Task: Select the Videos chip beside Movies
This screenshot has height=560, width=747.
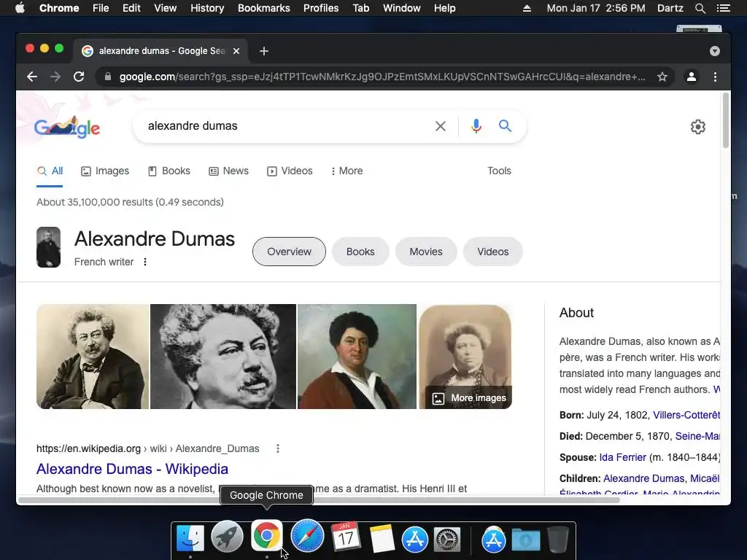Action: click(x=492, y=252)
